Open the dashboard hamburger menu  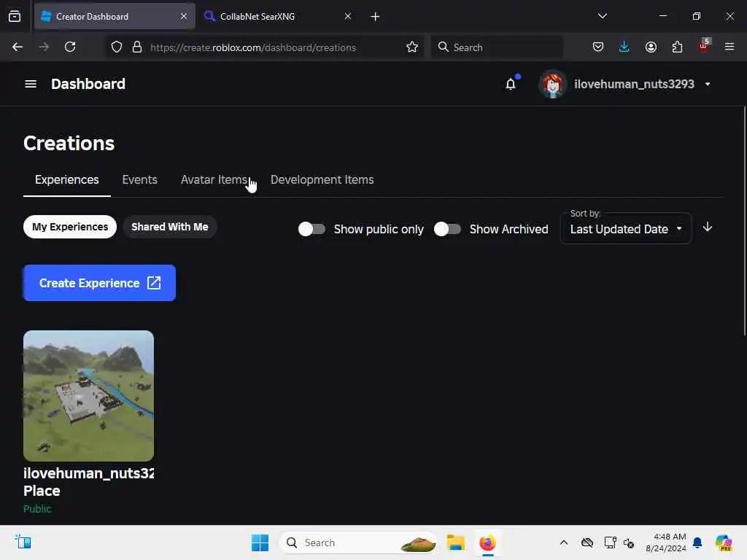point(31,84)
